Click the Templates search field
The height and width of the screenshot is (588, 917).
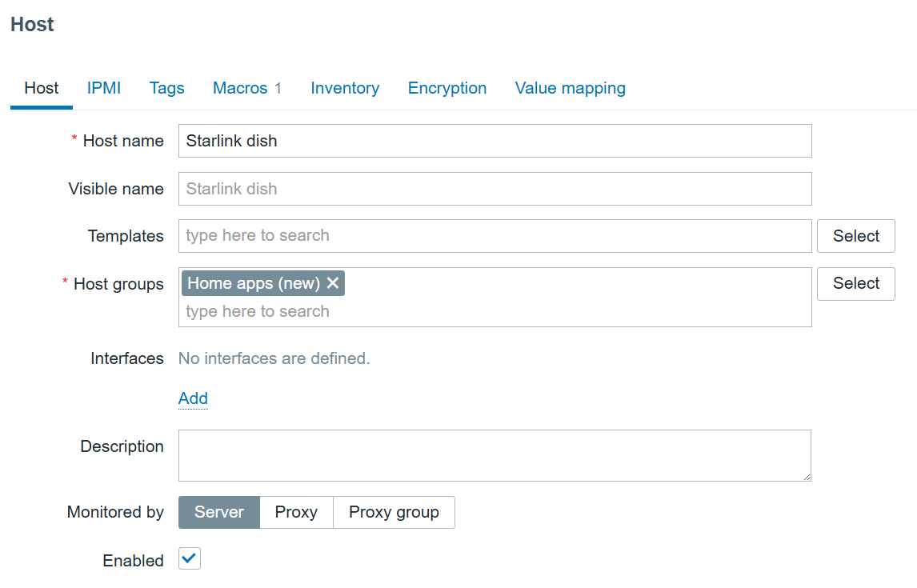coord(495,236)
